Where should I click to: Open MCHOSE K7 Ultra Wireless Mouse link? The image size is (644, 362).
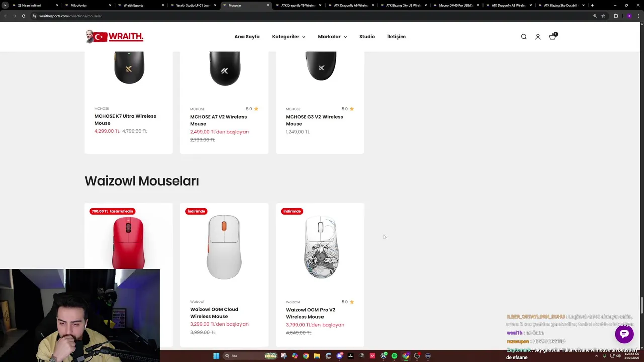[x=125, y=119]
